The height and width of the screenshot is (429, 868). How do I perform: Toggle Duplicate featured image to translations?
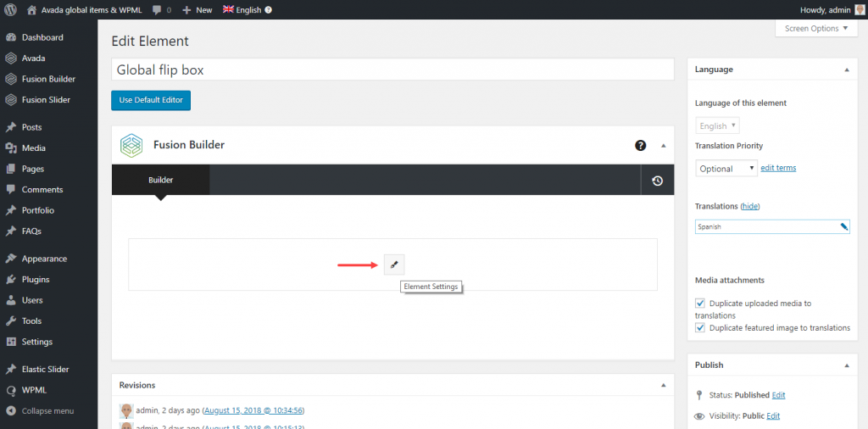(x=700, y=327)
